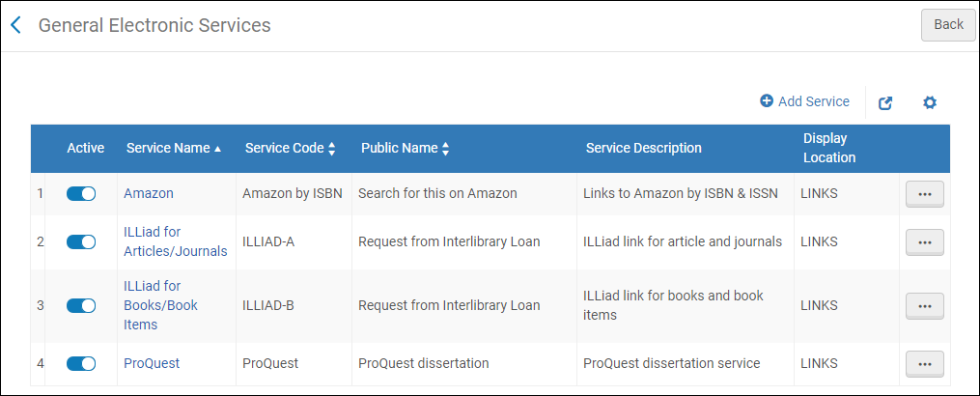The image size is (980, 396).
Task: Turn off the ProQuest service toggle
Action: (x=81, y=363)
